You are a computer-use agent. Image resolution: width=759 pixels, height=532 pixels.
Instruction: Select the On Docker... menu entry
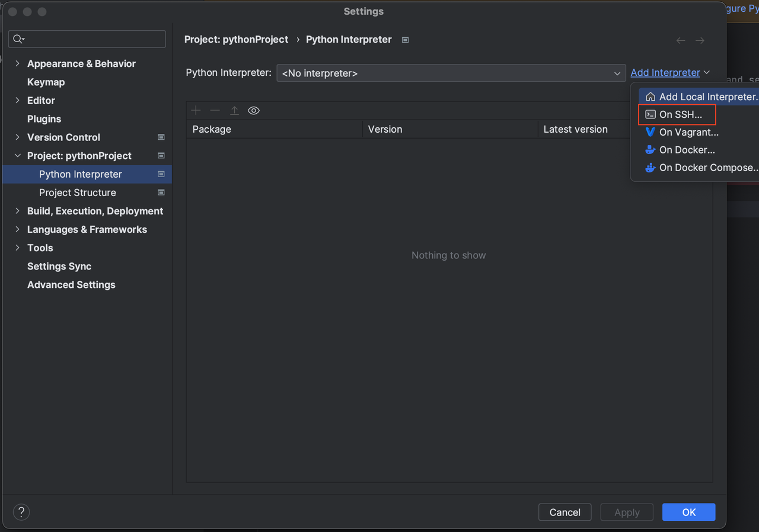[687, 150]
